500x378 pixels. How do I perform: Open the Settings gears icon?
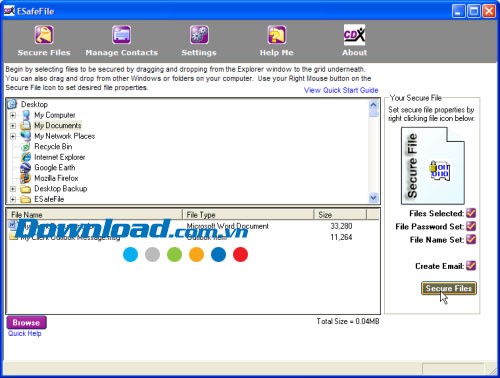199,35
